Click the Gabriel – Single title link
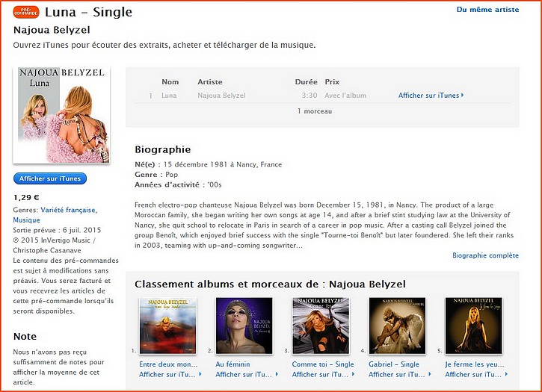The image size is (542, 392). (394, 364)
